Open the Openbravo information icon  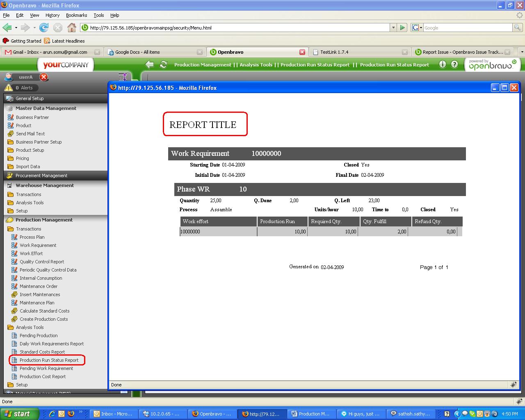[442, 64]
